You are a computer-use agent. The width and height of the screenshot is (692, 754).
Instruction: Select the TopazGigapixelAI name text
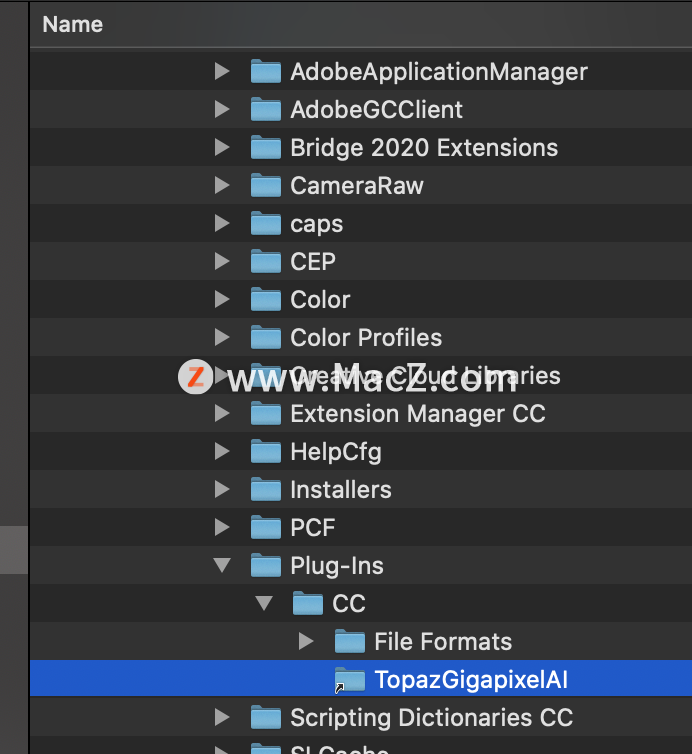(x=471, y=680)
